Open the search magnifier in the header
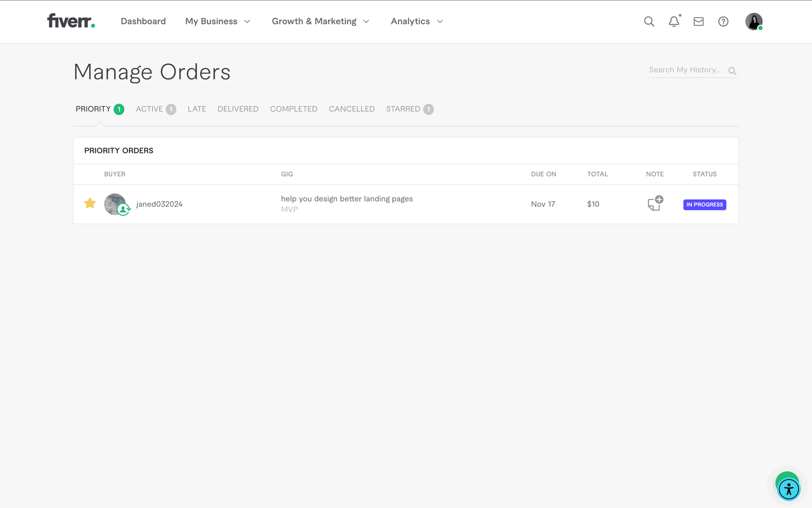The height and width of the screenshot is (508, 812). click(649, 22)
